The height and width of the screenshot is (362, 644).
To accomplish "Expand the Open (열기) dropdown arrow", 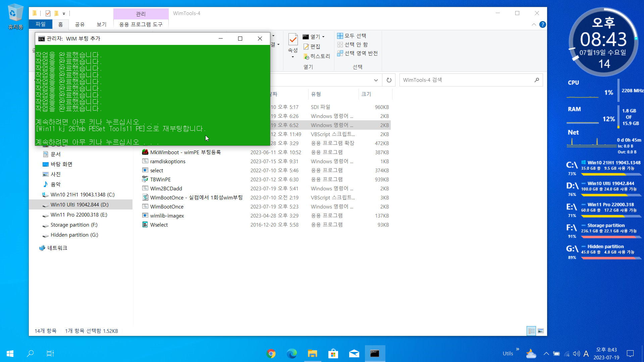I will click(x=323, y=37).
